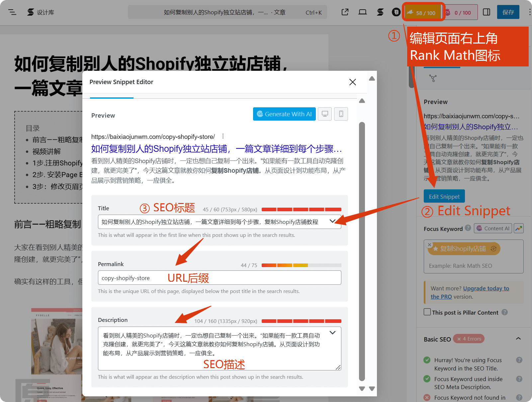Screen dimensions: 532x402
Task: Click the Permalink input field
Action: 220,278
